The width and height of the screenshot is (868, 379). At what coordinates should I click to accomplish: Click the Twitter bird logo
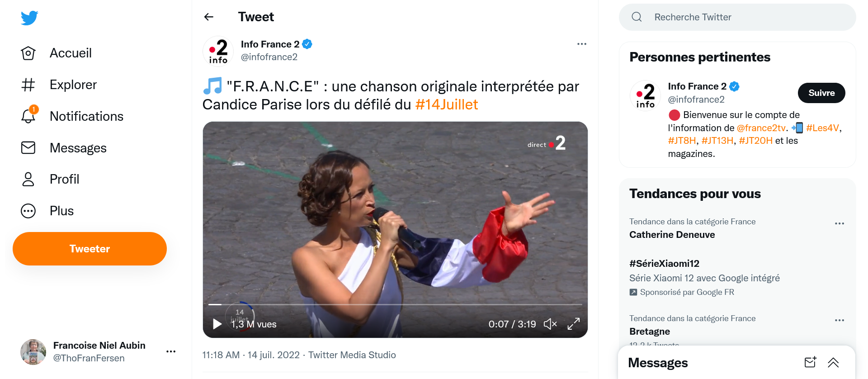coord(29,18)
